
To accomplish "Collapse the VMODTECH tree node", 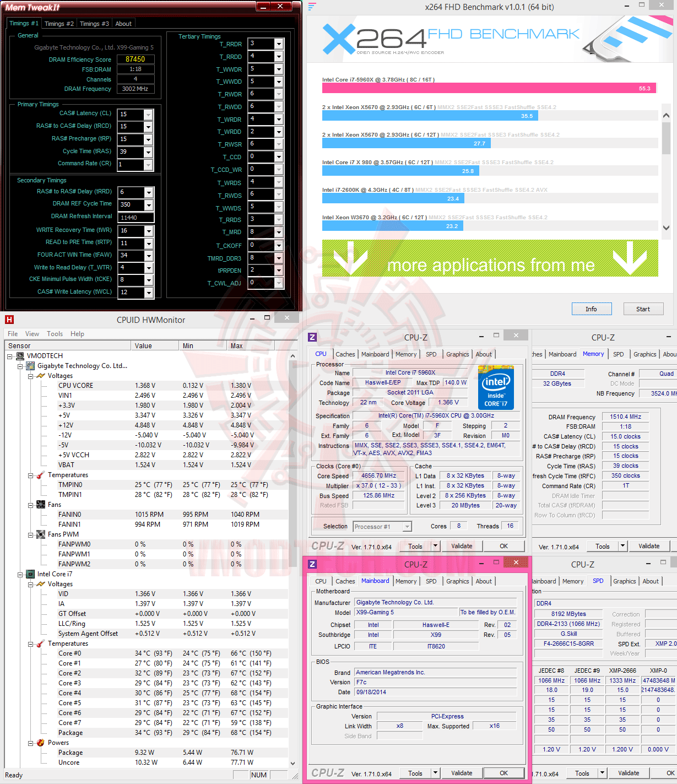I will click(10, 356).
